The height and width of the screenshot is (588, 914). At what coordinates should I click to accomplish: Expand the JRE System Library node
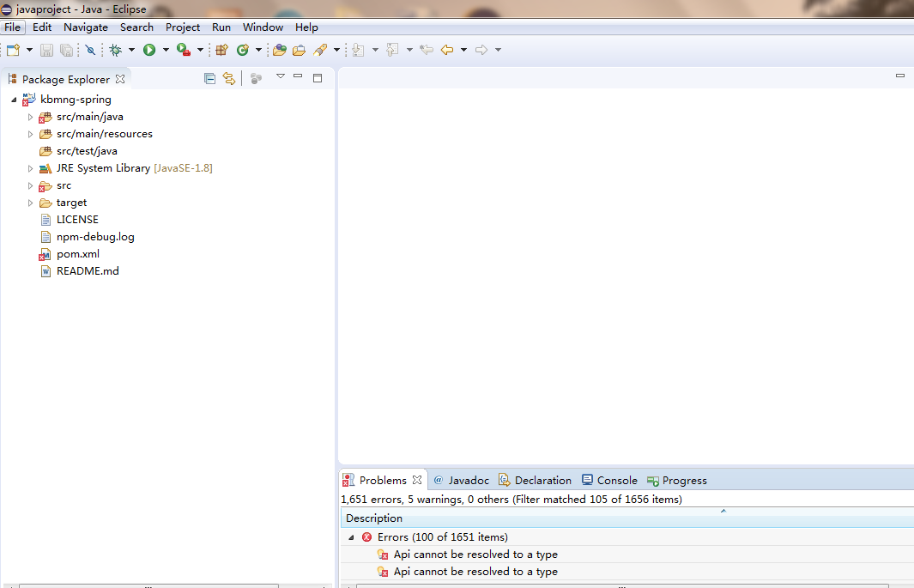[30, 168]
